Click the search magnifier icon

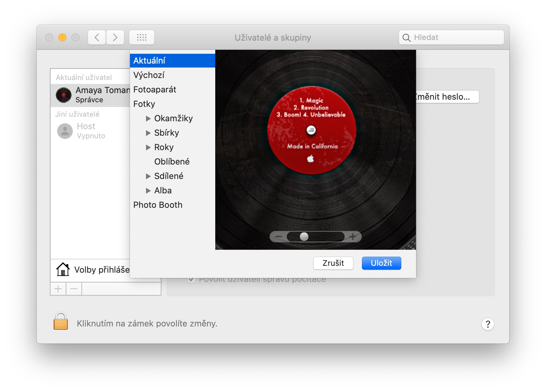[x=406, y=38]
